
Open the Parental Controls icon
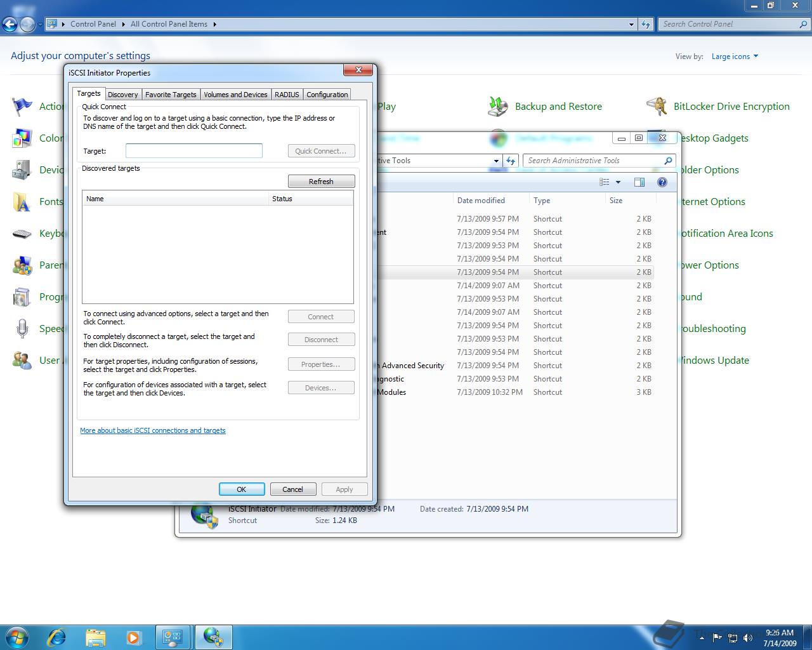22,265
